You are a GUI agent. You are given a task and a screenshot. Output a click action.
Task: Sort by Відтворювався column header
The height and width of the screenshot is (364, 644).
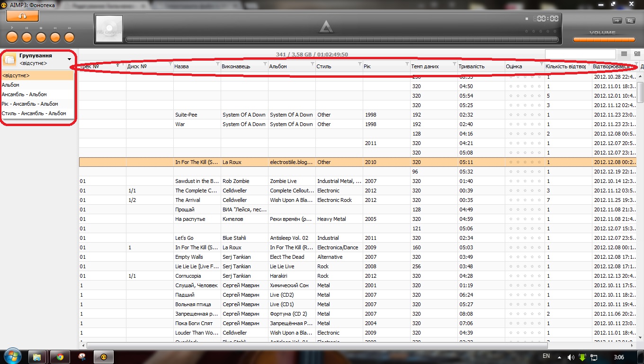[616, 66]
